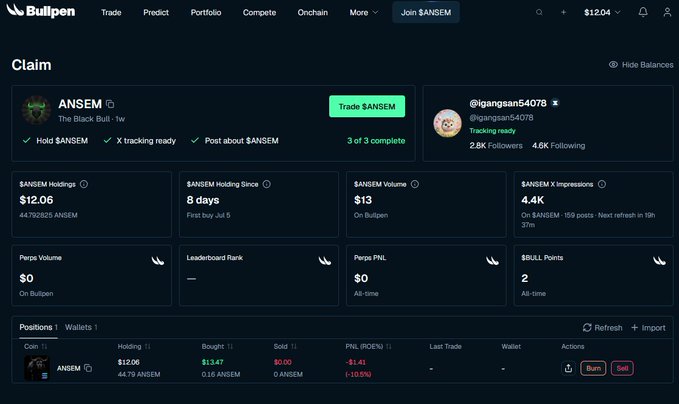The image size is (679, 404).
Task: Click the Bullpen icon on $BULL Points card
Action: (659, 261)
